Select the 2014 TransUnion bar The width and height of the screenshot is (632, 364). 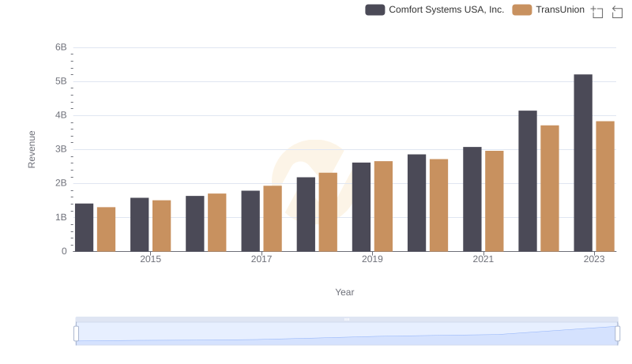107,229
